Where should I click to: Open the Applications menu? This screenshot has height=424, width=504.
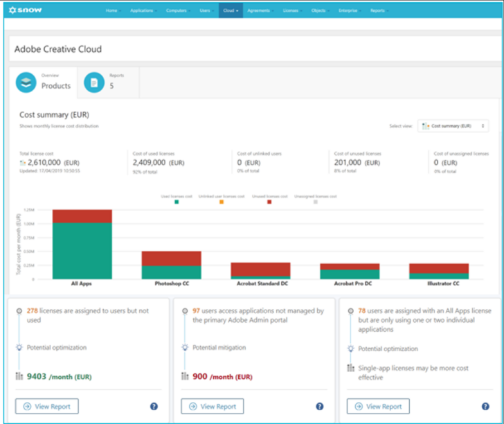[143, 10]
